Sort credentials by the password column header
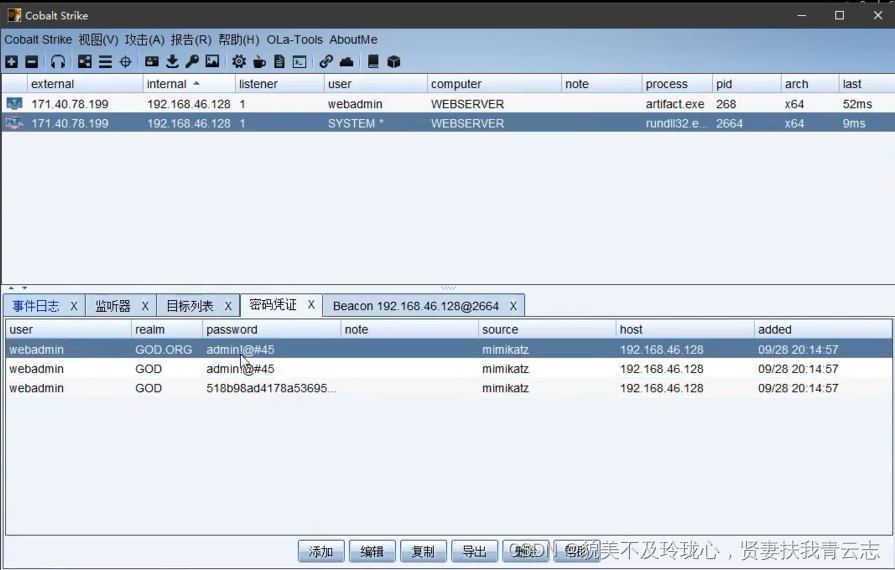This screenshot has height=570, width=895. (x=271, y=330)
